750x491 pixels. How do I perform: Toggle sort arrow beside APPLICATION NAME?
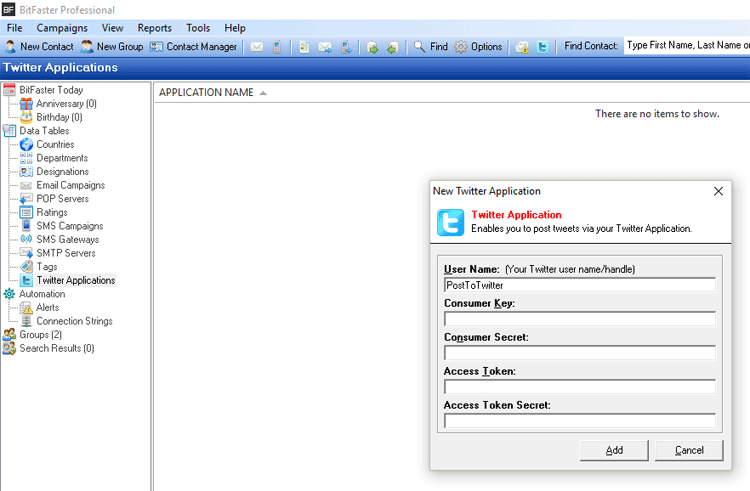(263, 93)
